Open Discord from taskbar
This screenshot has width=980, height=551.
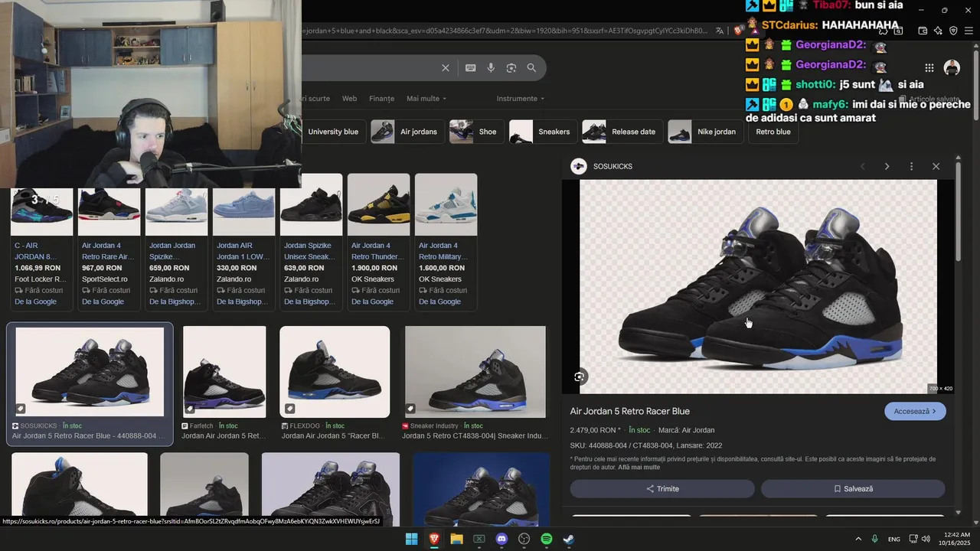point(501,539)
